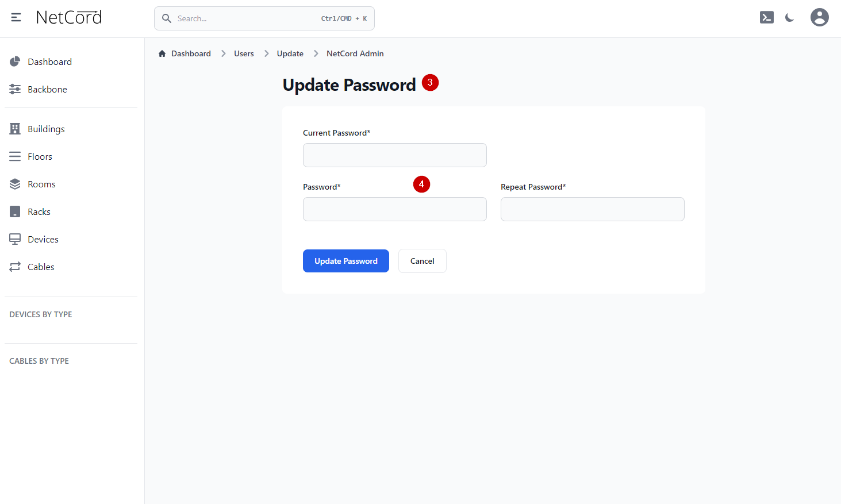This screenshot has width=841, height=504.
Task: Go to Users in the breadcrumb
Action: click(244, 53)
